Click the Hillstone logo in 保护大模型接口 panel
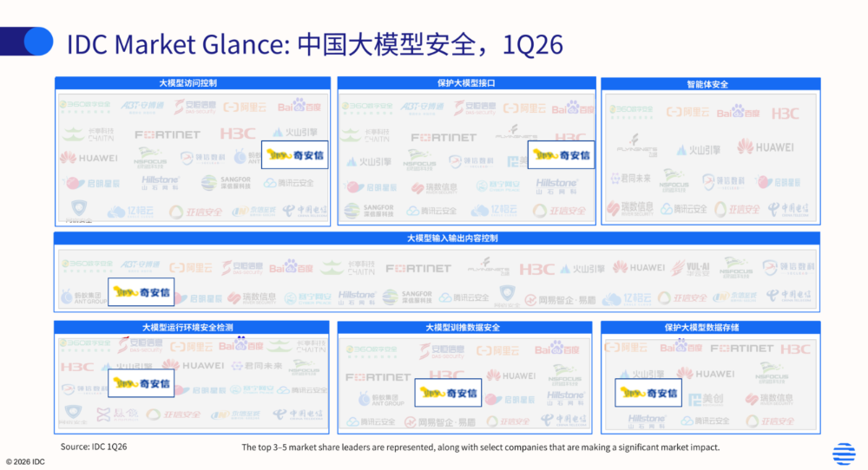 click(x=556, y=186)
